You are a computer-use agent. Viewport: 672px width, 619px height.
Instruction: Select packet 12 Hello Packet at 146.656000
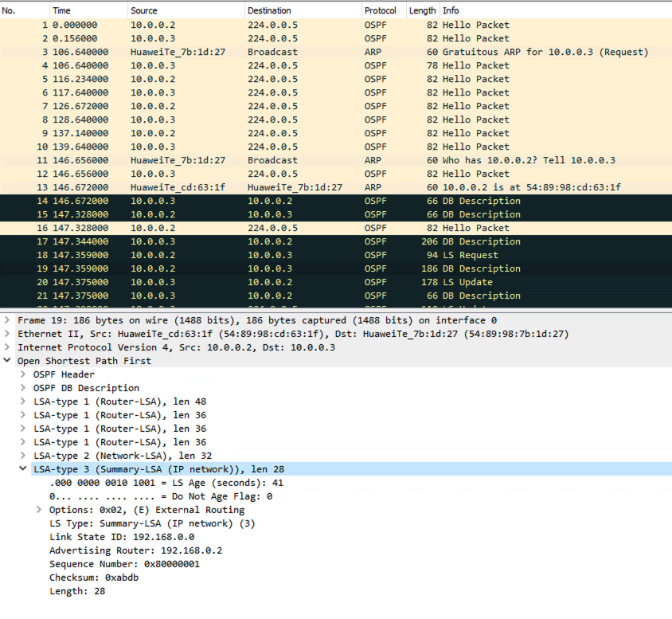(x=336, y=174)
